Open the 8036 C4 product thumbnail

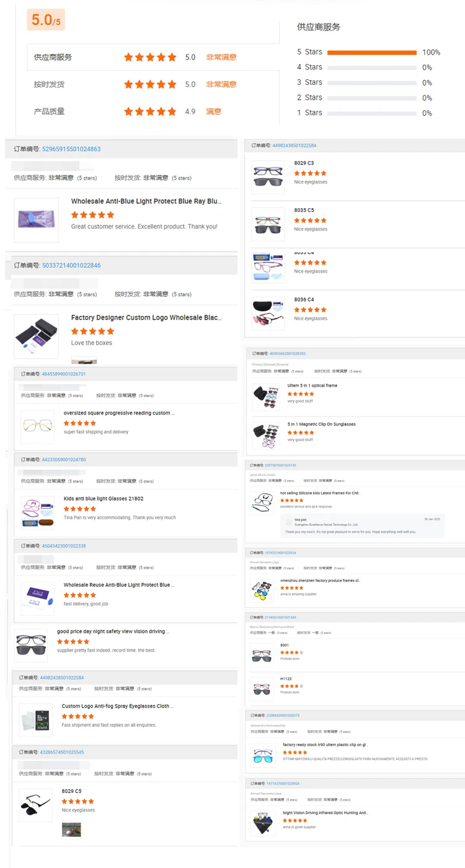268,313
